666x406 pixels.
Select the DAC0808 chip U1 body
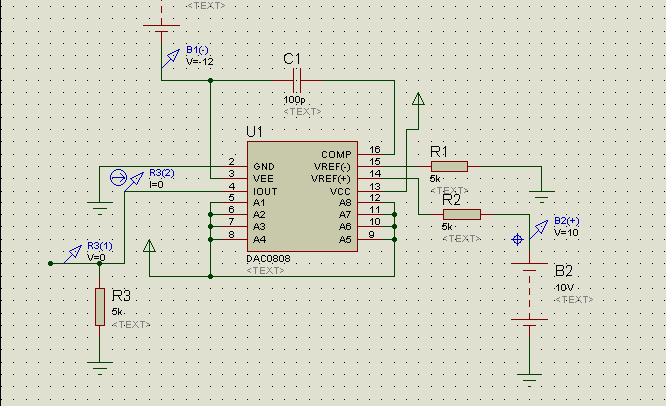(302, 196)
